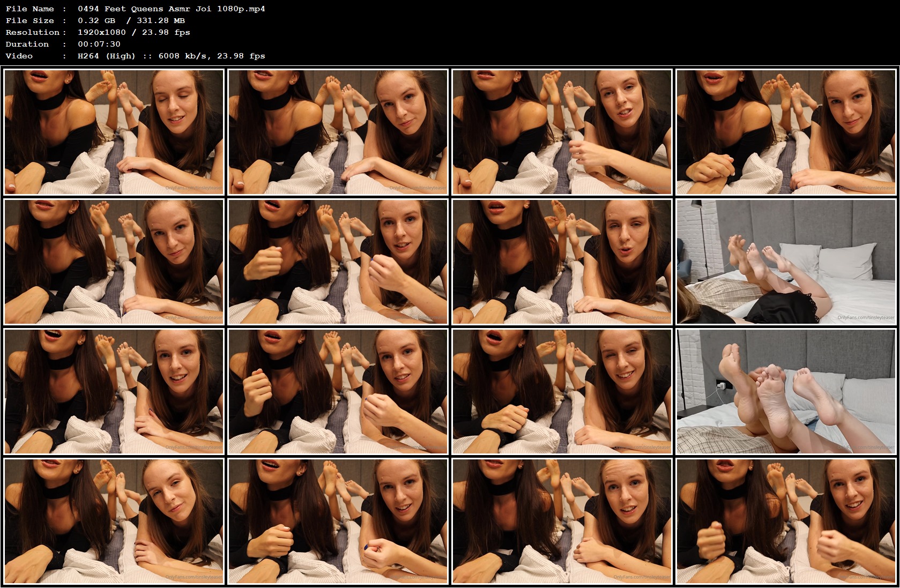Image resolution: width=900 pixels, height=588 pixels.
Task: Open the third thumbnail in row one
Action: pyautogui.click(x=562, y=132)
